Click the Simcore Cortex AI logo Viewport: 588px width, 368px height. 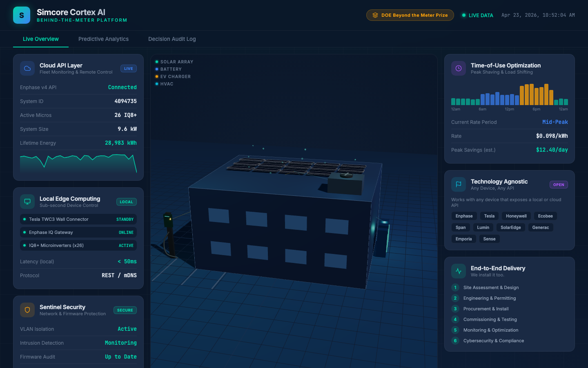[21, 15]
